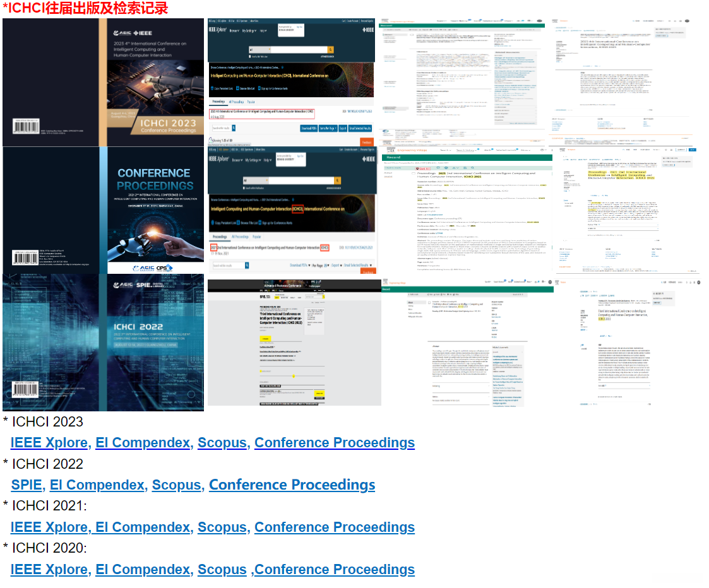Open the Scopus link under ICHCI 2023
The image size is (709, 588).
click(x=222, y=442)
